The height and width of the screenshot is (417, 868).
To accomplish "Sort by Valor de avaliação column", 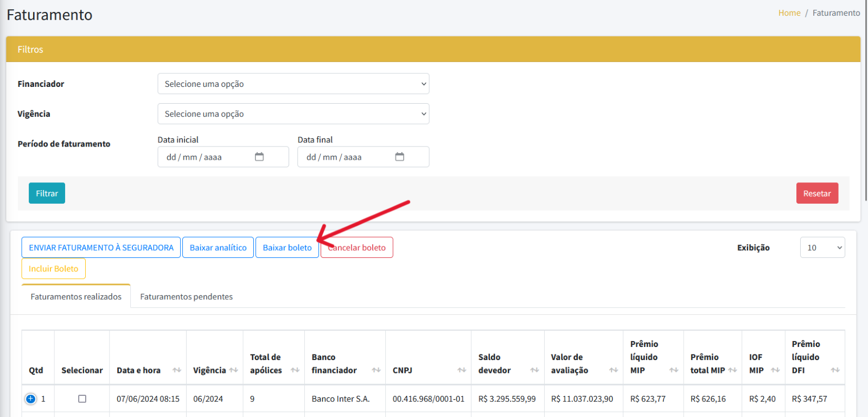I will point(614,370).
